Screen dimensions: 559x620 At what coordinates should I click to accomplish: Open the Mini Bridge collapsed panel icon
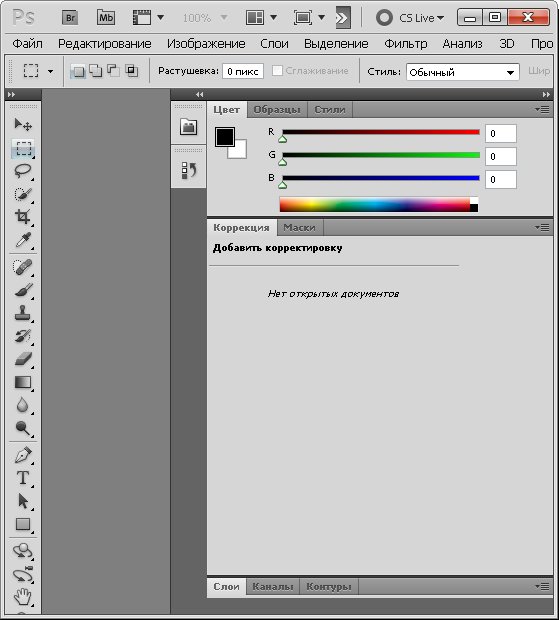click(x=189, y=127)
